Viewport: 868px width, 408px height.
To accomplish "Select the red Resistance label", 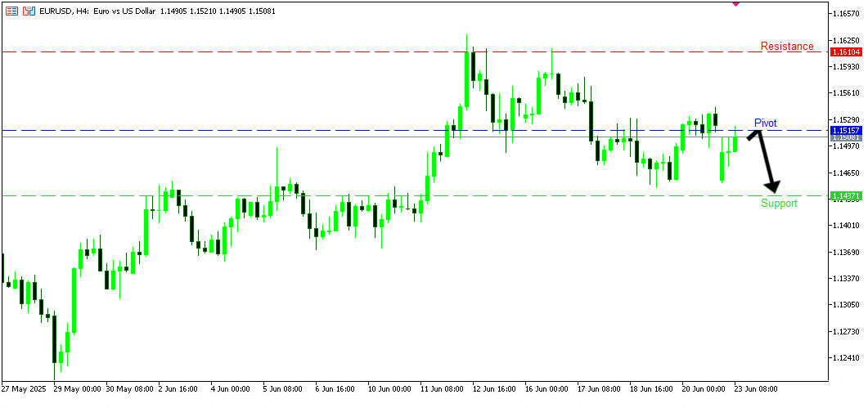I will tap(787, 47).
